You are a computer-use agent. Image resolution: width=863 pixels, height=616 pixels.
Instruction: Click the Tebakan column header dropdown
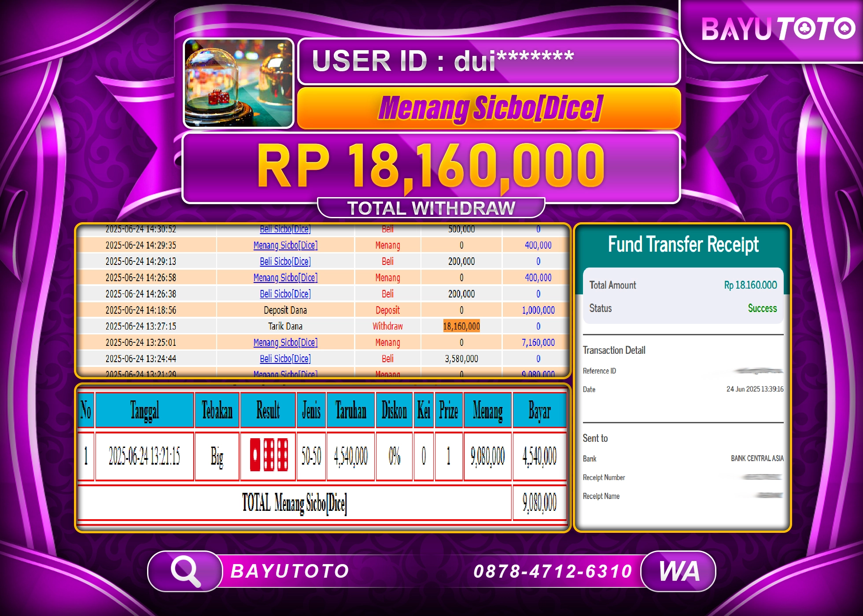[216, 410]
